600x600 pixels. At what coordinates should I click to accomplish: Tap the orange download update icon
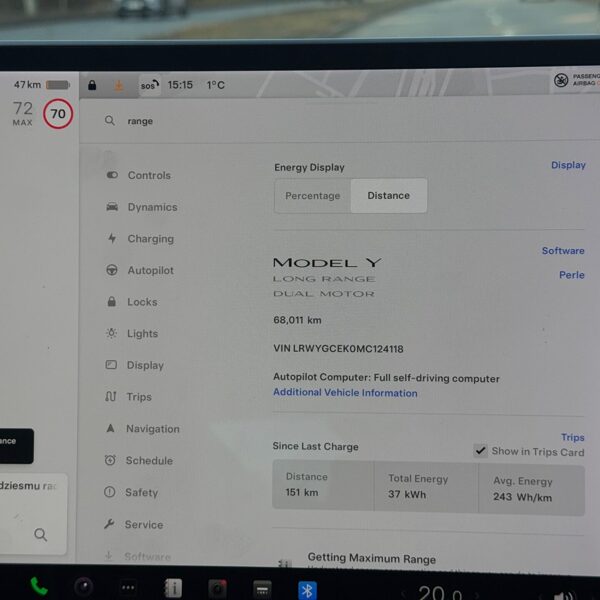click(x=119, y=85)
